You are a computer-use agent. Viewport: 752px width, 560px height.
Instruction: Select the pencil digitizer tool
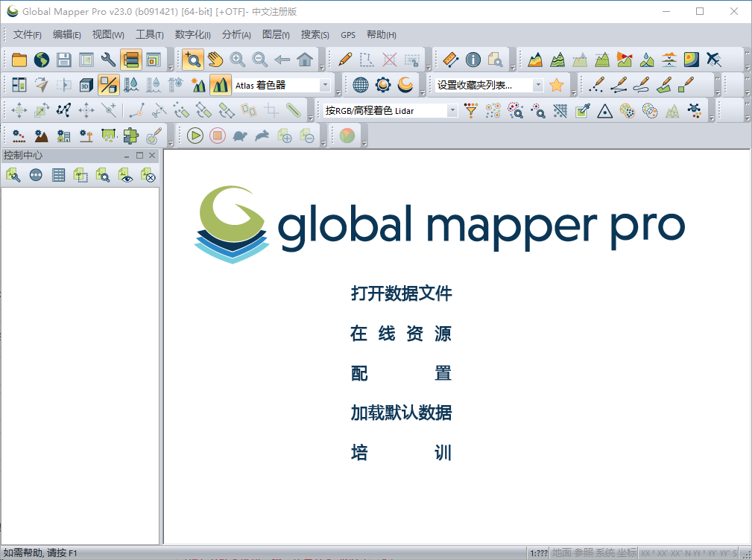click(345, 60)
